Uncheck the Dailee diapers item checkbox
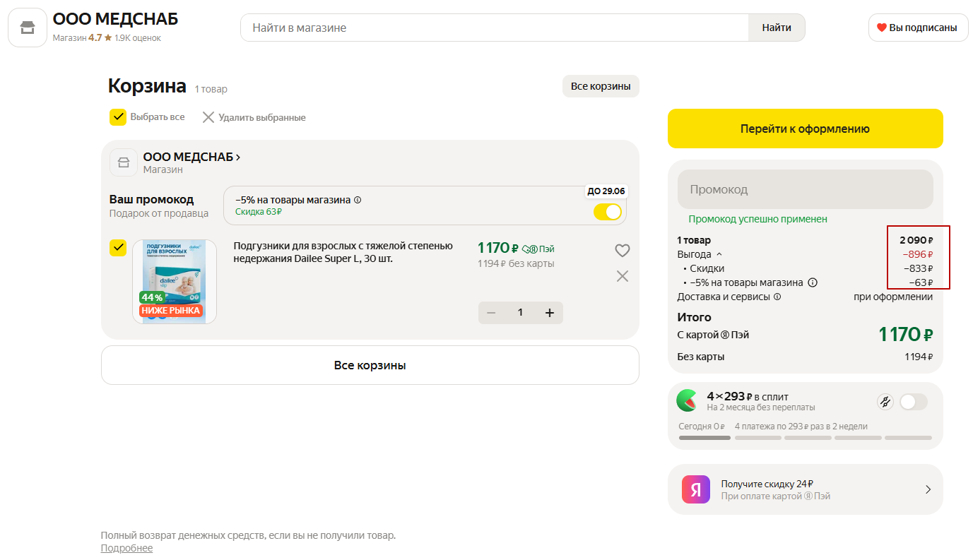 click(x=118, y=248)
